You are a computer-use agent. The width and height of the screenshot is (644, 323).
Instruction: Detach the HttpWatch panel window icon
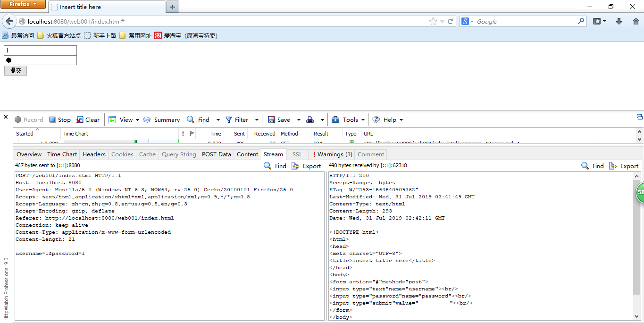click(640, 117)
